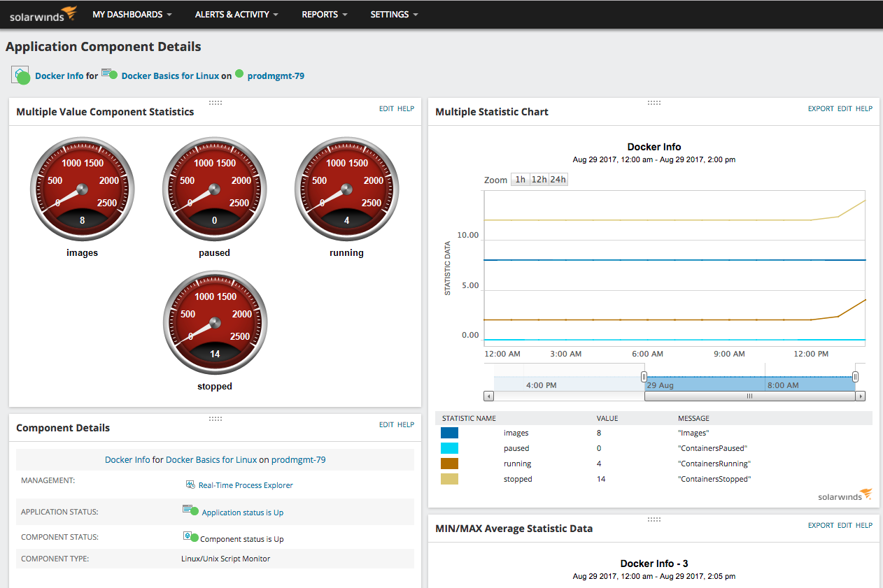Click the images gauge dial
Image resolution: width=883 pixels, height=588 pixels.
[x=82, y=188]
